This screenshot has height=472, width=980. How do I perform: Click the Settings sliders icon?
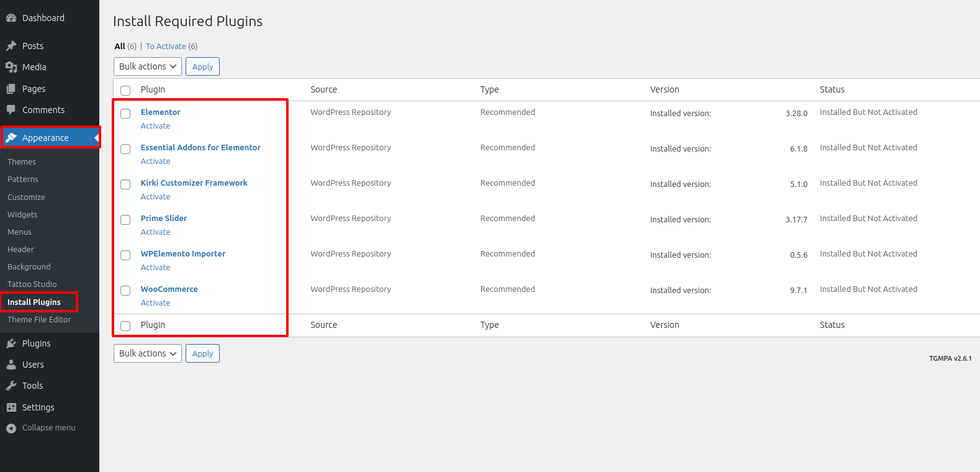(11, 407)
